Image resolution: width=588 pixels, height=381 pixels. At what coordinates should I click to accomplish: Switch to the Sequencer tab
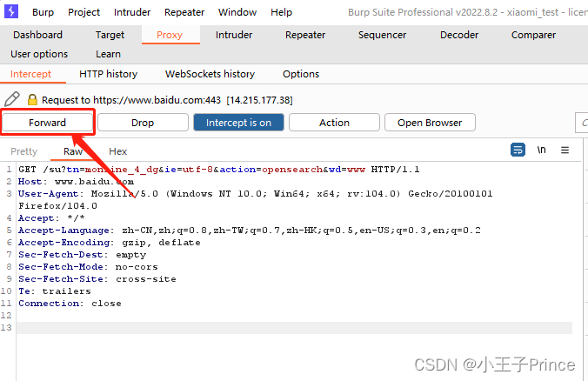382,35
